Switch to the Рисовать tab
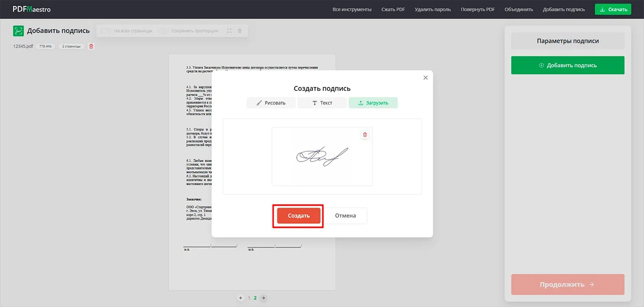This screenshot has width=644, height=307. pyautogui.click(x=271, y=103)
